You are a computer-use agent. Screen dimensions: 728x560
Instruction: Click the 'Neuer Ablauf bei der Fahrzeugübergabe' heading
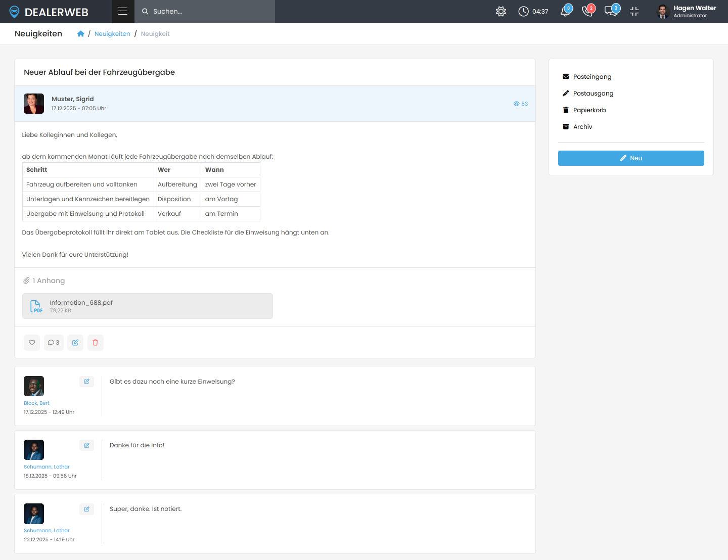coord(100,72)
